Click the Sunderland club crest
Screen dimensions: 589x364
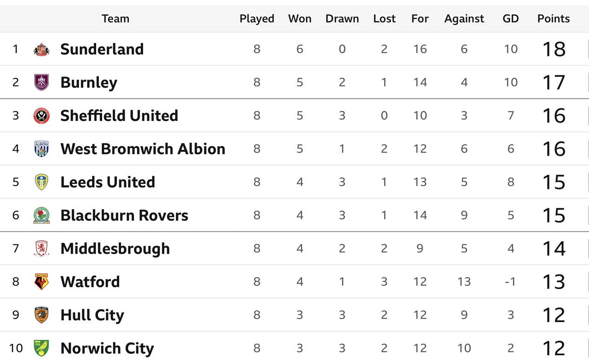(41, 49)
